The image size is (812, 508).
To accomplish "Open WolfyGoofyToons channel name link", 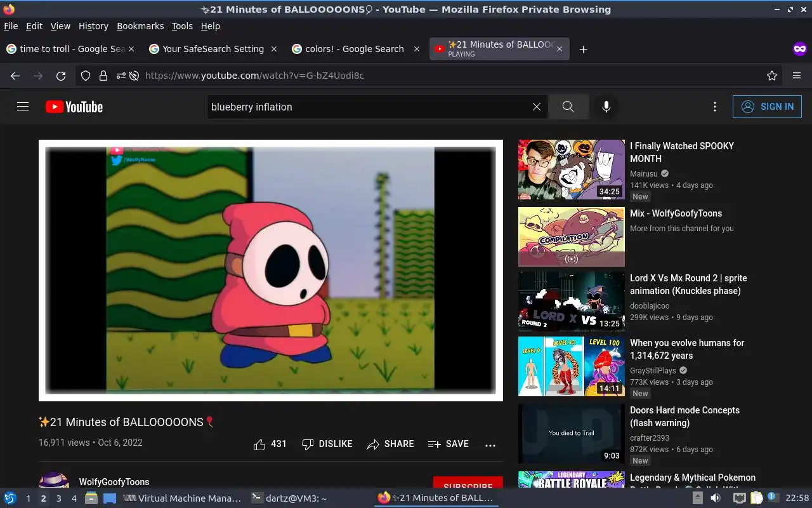I will tap(114, 482).
